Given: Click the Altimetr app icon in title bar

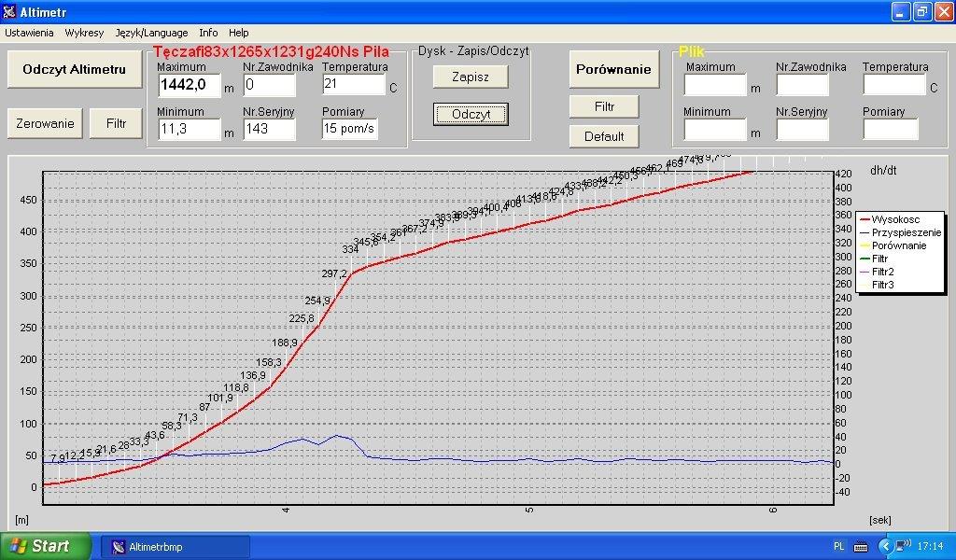Looking at the screenshot, I should pyautogui.click(x=10, y=11).
